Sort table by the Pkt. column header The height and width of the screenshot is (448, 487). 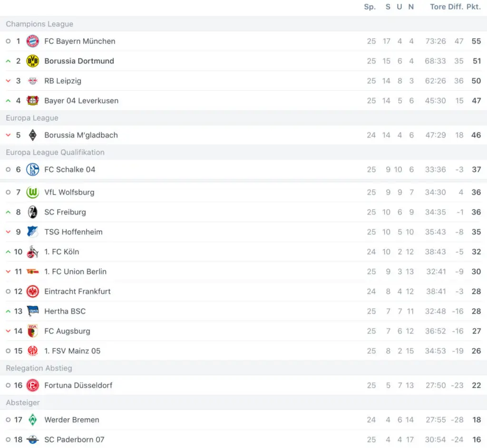(x=474, y=7)
